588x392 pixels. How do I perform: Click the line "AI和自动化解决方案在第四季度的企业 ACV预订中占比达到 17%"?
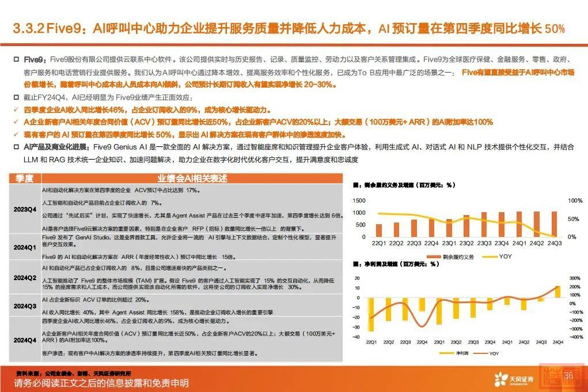[121, 190]
